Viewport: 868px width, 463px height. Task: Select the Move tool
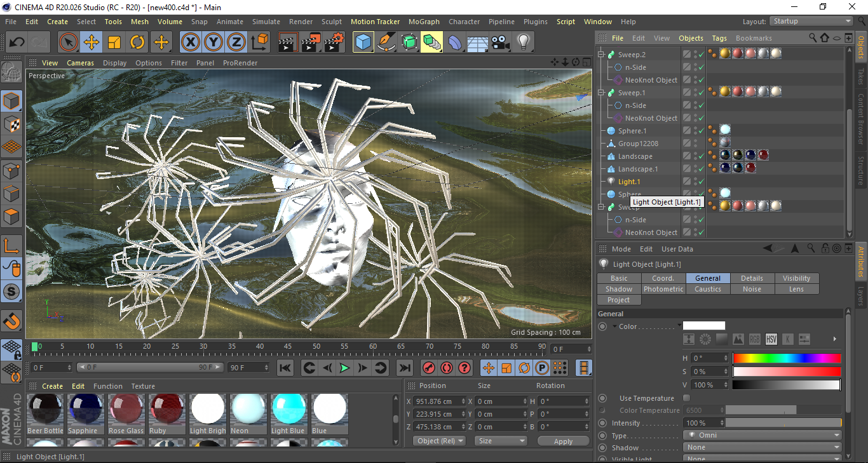pyautogui.click(x=92, y=43)
